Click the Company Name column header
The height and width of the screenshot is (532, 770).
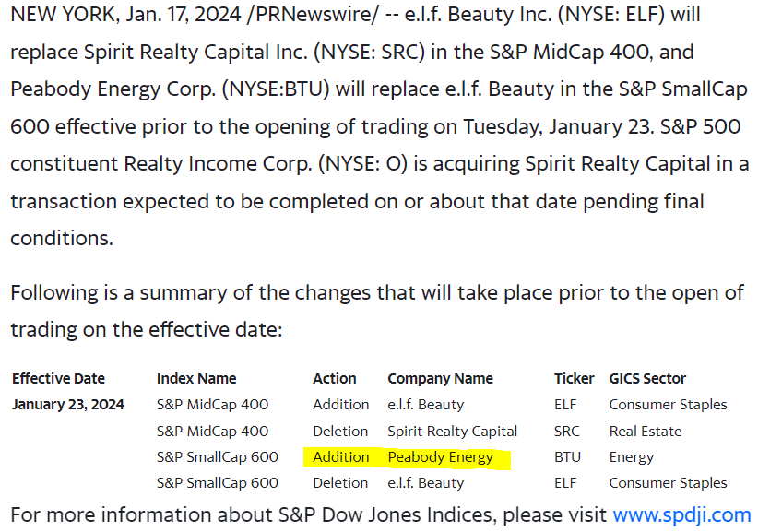click(440, 378)
